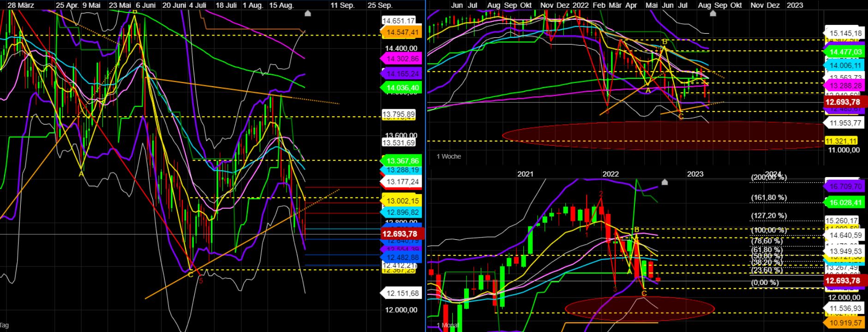Select wave label C in the daily chart
868x332 pixels.
[x=190, y=275]
